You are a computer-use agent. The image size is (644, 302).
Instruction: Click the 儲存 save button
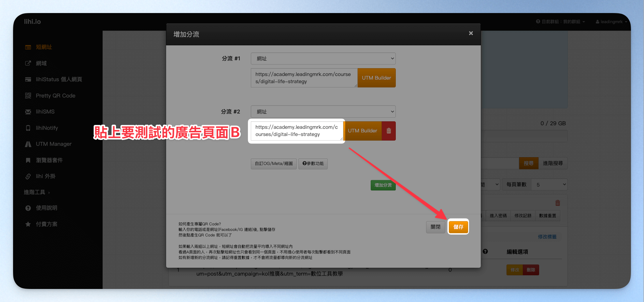click(458, 227)
